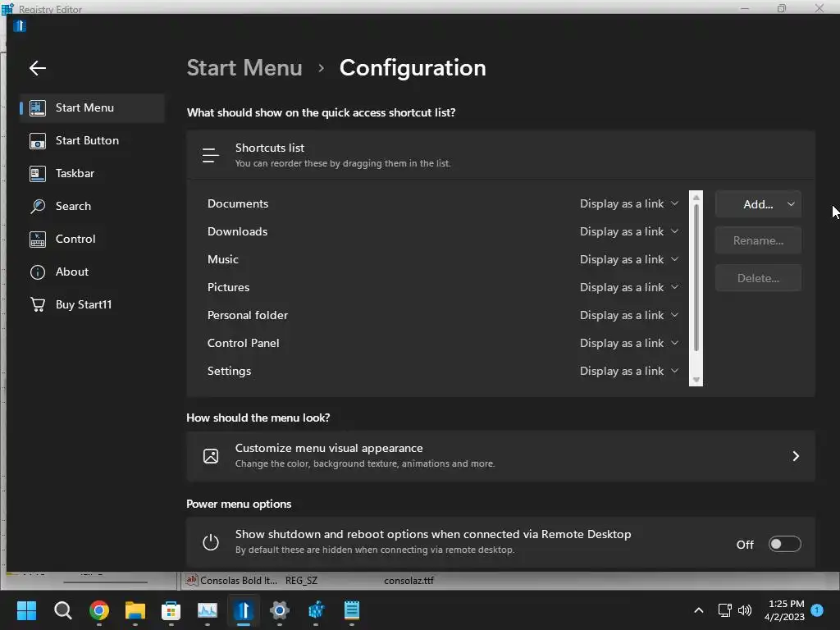The height and width of the screenshot is (630, 840).
Task: Open the clock and date flyout
Action: point(784,610)
